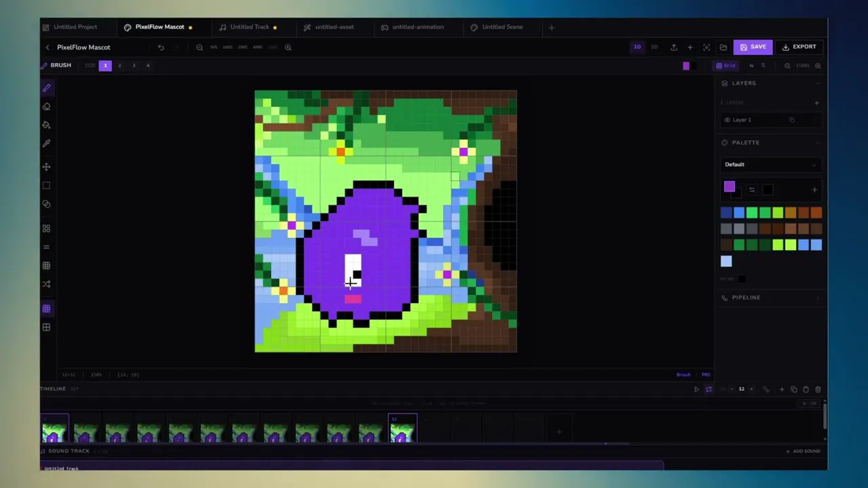Swap foreground and background colors
This screenshot has width=868, height=488.
[x=751, y=190]
